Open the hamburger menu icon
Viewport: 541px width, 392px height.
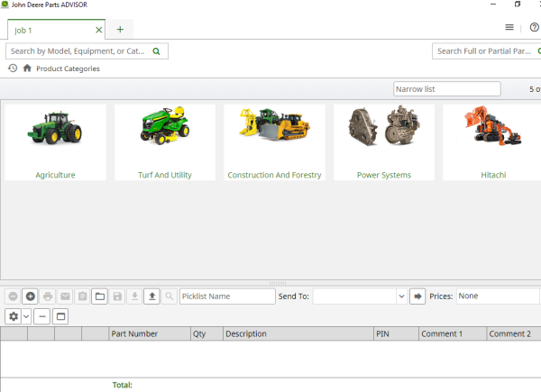pyautogui.click(x=510, y=28)
